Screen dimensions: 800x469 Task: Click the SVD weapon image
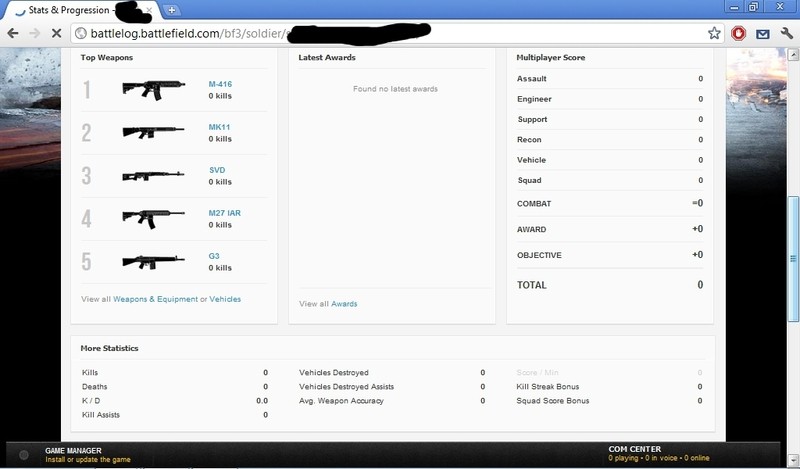pyautogui.click(x=153, y=175)
